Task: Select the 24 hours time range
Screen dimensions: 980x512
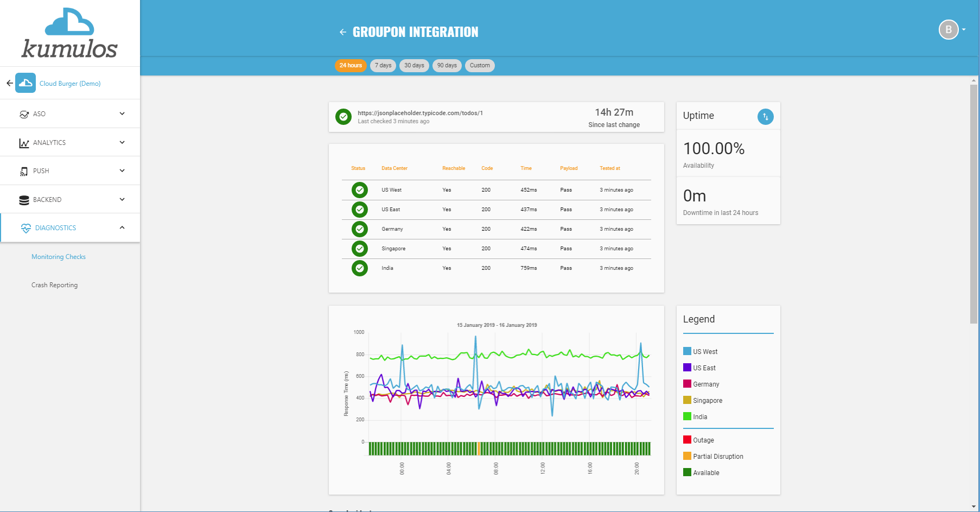Action: click(x=351, y=66)
